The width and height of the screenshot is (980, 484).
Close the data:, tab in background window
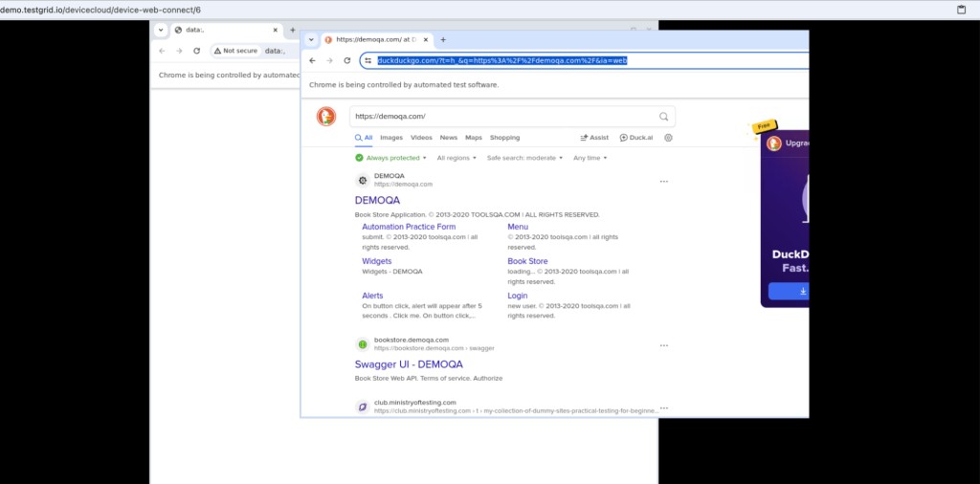pos(275,30)
